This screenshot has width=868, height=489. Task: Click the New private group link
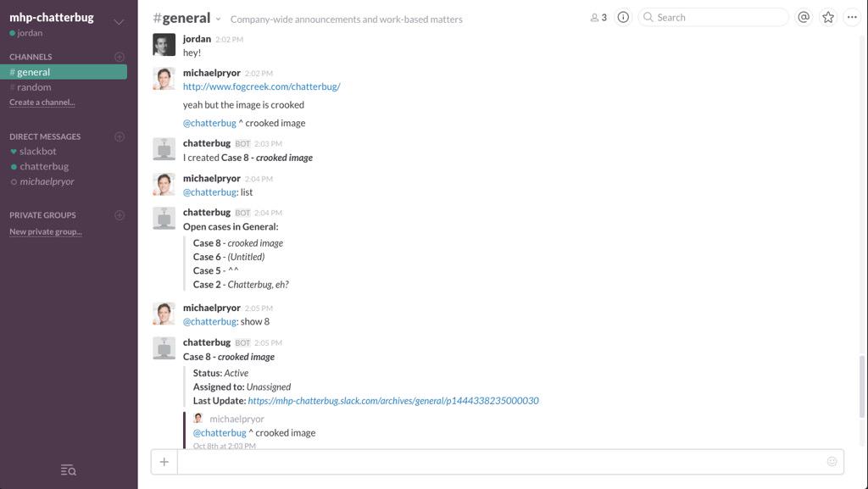tap(46, 231)
